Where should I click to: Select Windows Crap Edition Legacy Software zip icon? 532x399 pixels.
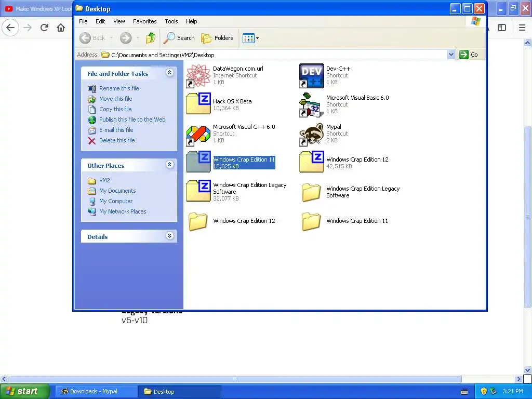pyautogui.click(x=198, y=191)
